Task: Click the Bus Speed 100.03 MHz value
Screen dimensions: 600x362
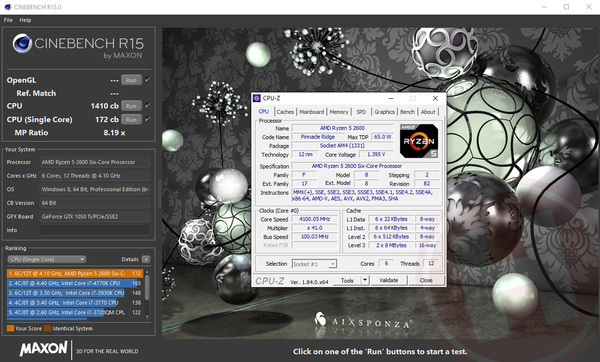Action: [x=315, y=237]
